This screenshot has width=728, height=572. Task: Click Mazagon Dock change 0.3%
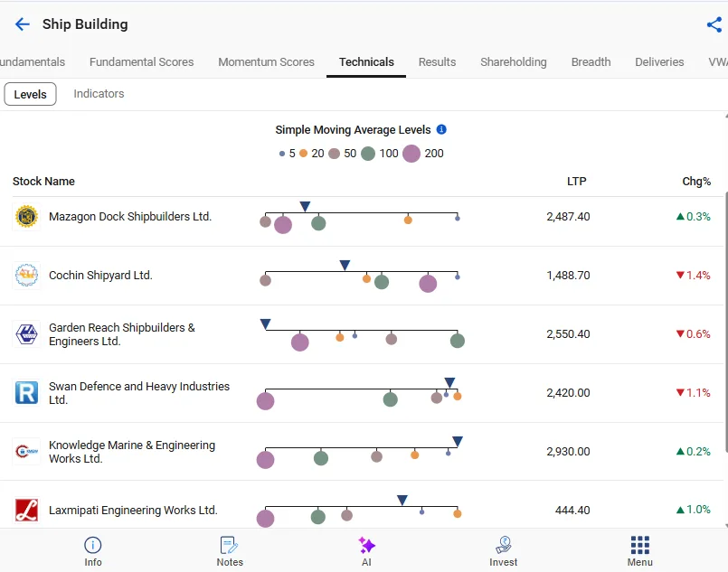coord(693,217)
